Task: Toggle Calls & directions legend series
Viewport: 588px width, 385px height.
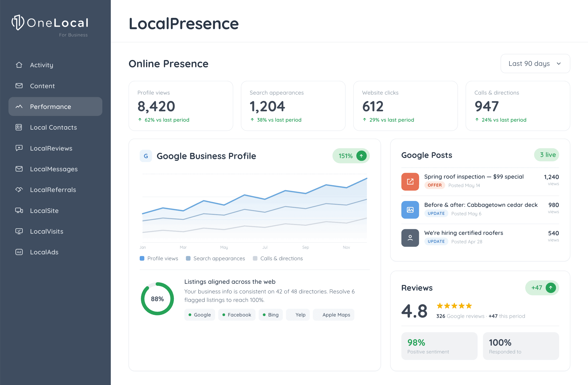Action: tap(278, 258)
